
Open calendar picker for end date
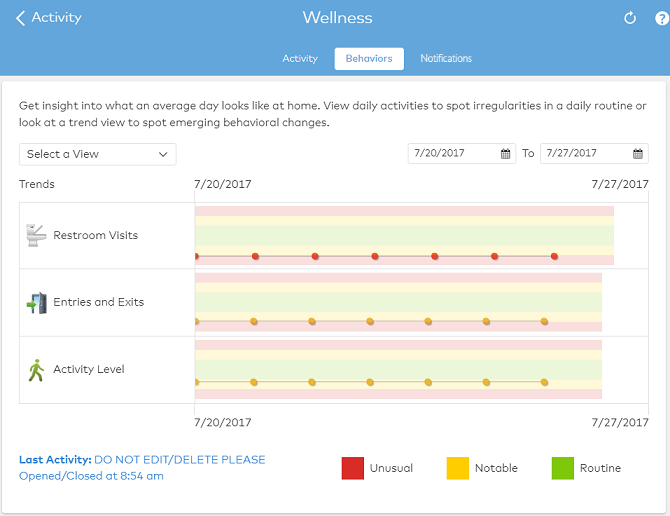tap(638, 154)
